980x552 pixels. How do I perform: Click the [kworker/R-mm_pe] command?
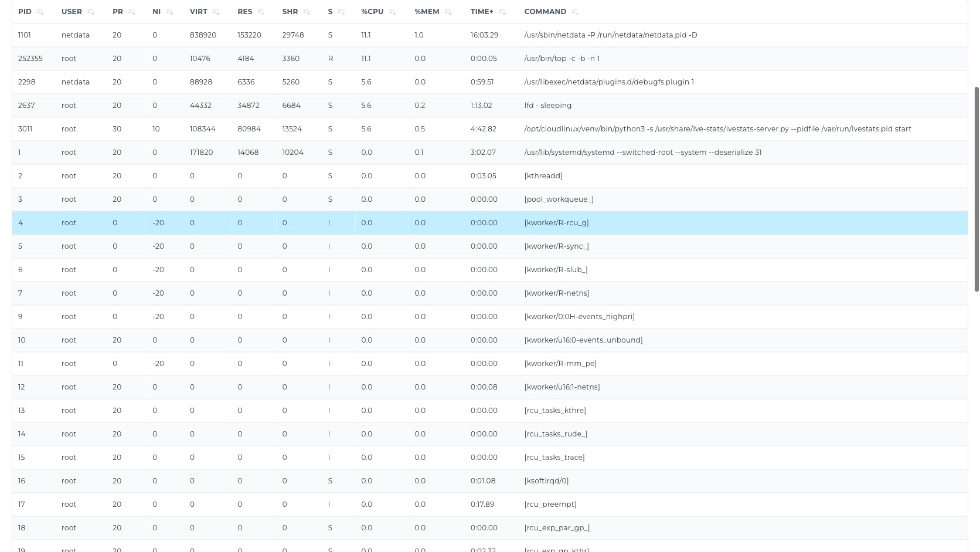560,364
